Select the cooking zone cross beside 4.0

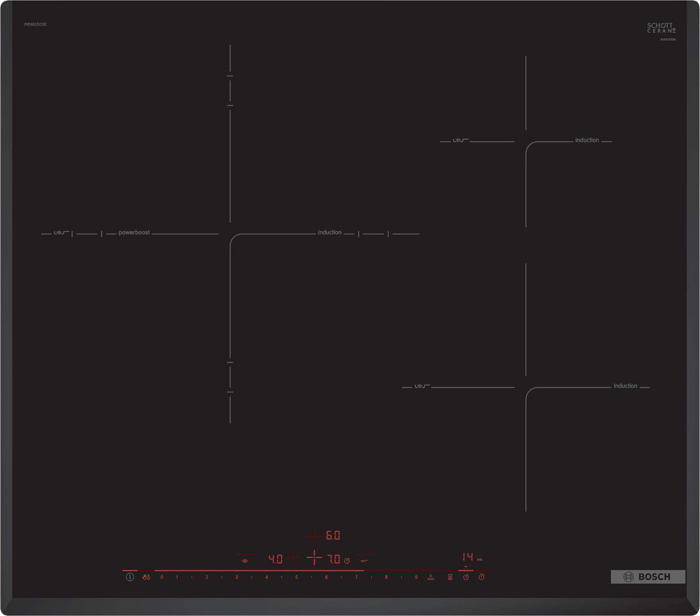coord(294,558)
